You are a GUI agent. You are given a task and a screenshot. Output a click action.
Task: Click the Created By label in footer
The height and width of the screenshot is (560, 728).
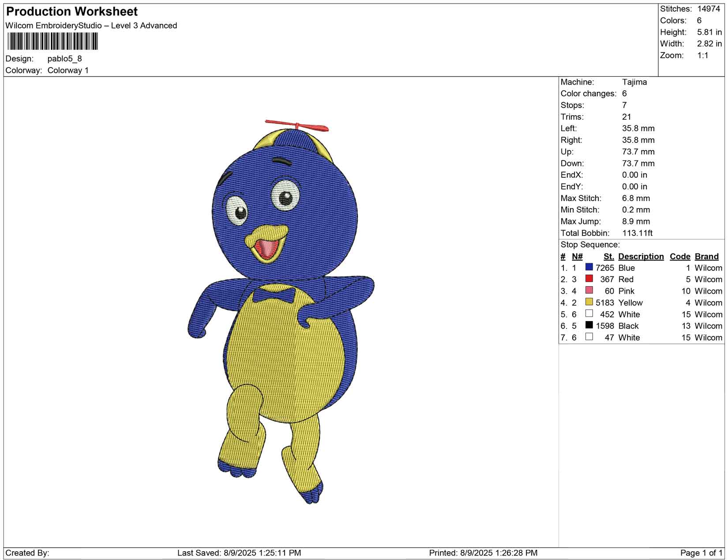click(27, 553)
